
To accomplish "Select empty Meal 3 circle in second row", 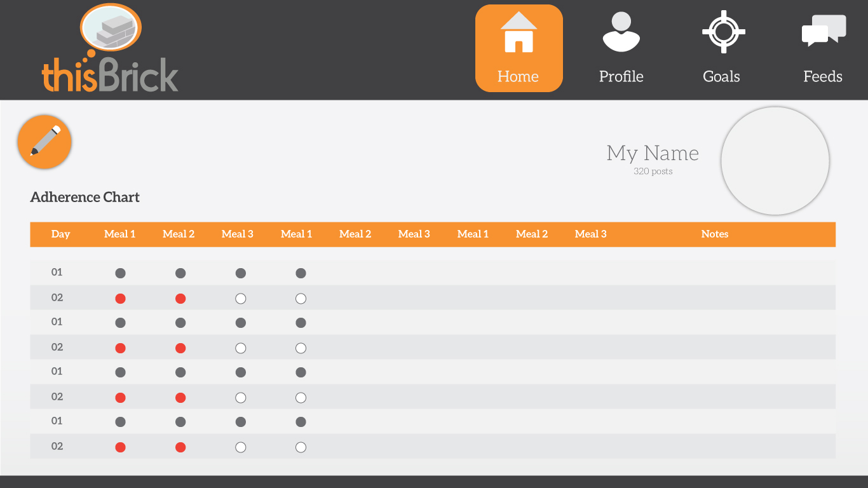I will pos(241,299).
